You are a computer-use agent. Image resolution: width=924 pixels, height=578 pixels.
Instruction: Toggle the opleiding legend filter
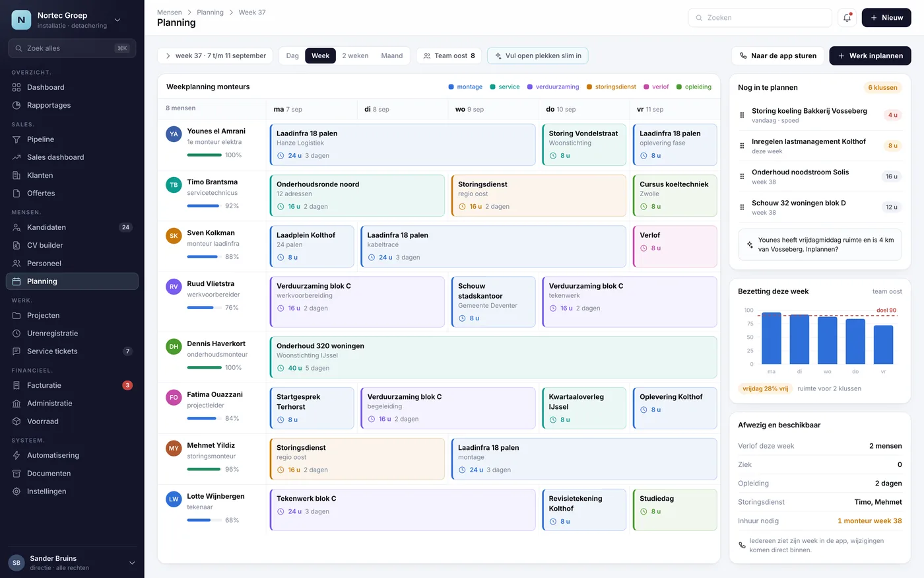[694, 87]
